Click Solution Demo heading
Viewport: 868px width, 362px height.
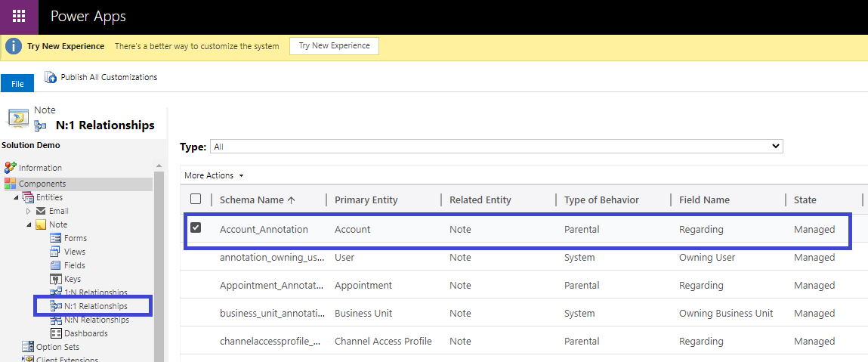click(x=31, y=145)
